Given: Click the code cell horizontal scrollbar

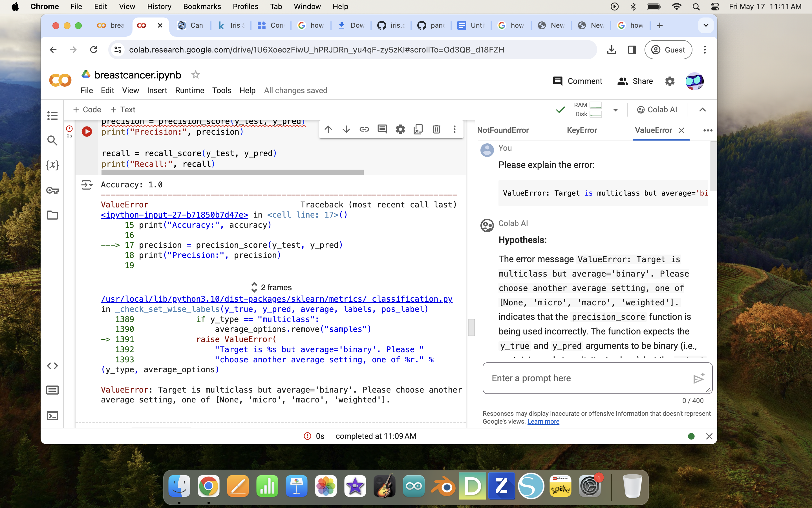Looking at the screenshot, I should 232,172.
